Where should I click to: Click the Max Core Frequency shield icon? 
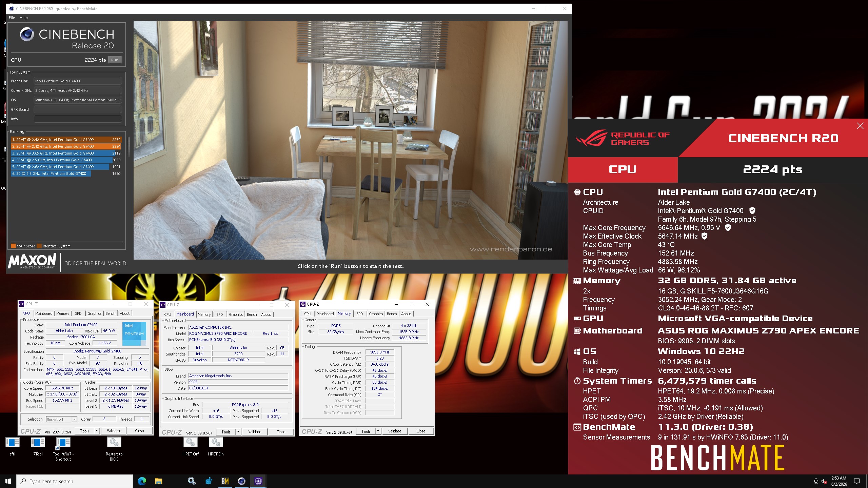click(x=728, y=228)
